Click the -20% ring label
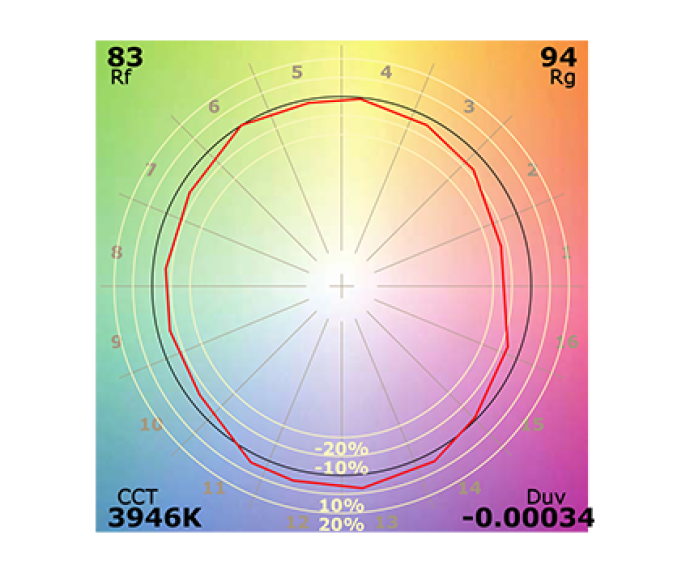The image size is (690, 573). 341,449
